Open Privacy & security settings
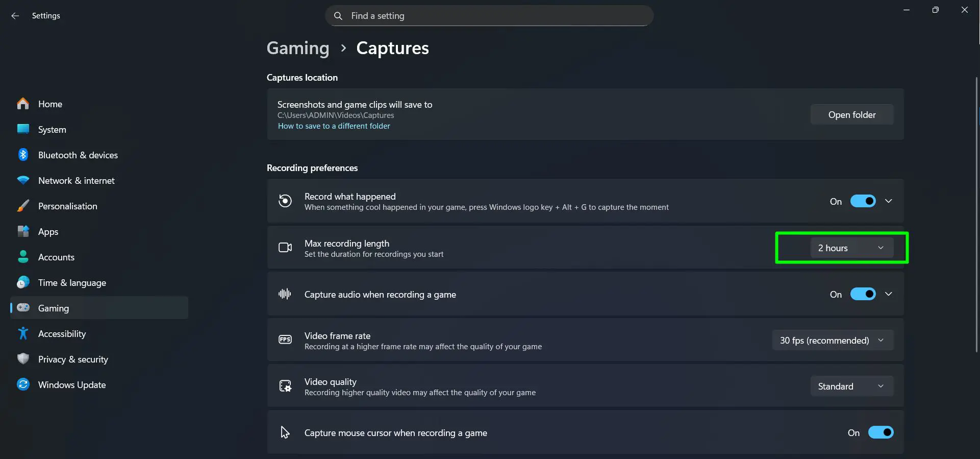The image size is (980, 459). click(73, 359)
